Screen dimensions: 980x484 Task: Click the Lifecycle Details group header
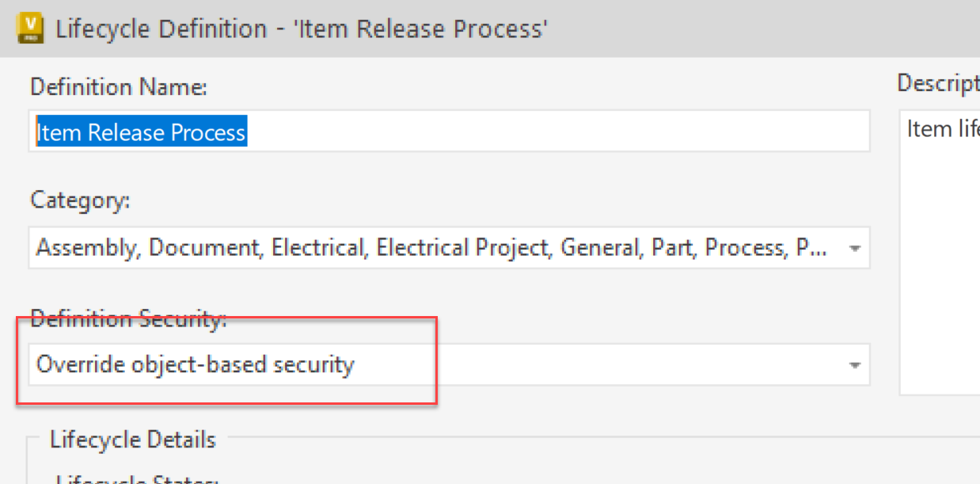tap(131, 439)
